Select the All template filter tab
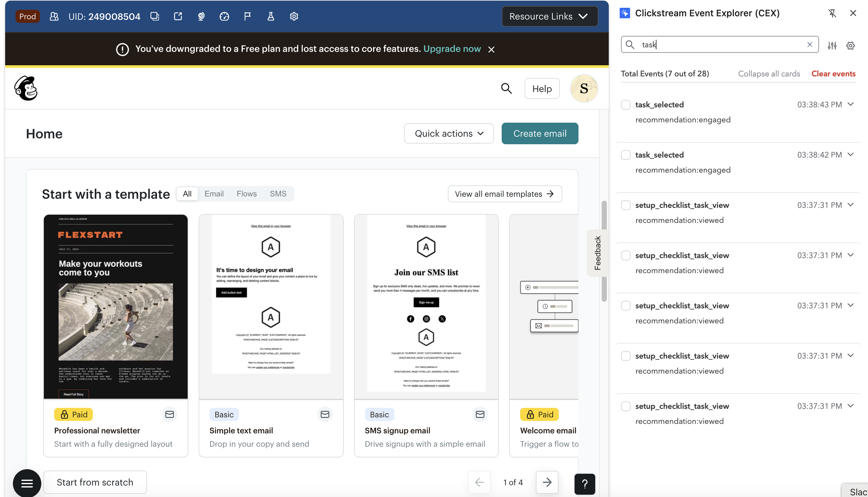Image resolution: width=868 pixels, height=497 pixels. [187, 194]
